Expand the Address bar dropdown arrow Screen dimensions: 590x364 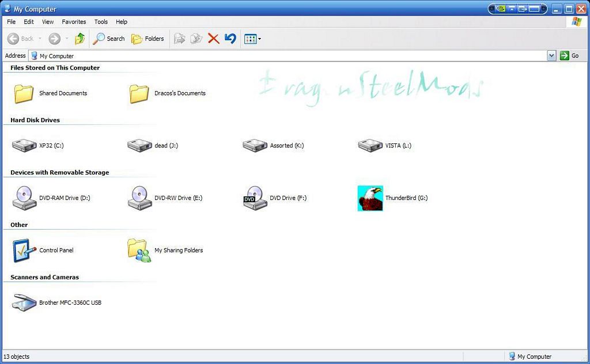[x=551, y=56]
